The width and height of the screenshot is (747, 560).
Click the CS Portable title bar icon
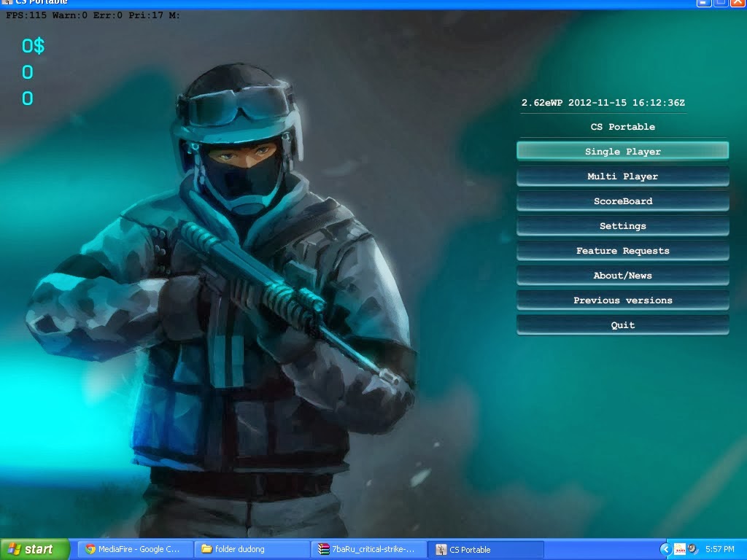click(x=6, y=3)
